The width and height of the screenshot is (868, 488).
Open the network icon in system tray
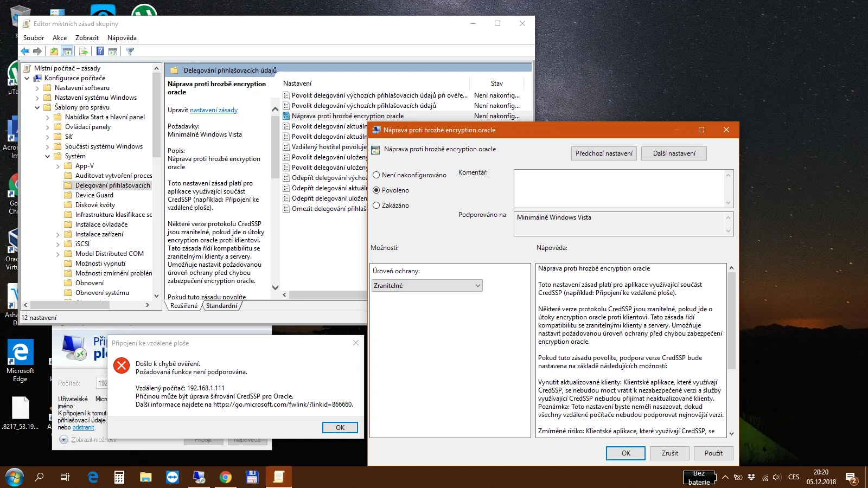(x=765, y=477)
